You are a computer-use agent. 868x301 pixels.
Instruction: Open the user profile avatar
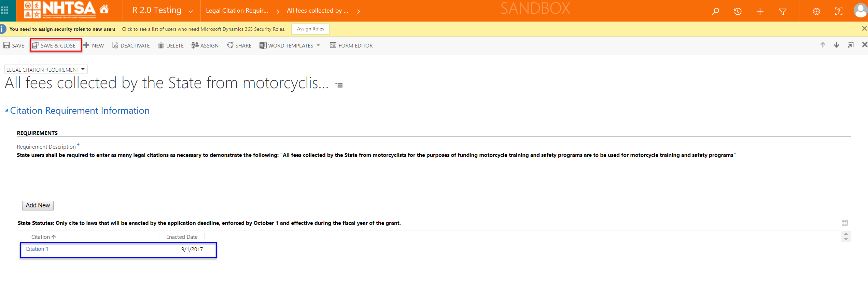[861, 10]
